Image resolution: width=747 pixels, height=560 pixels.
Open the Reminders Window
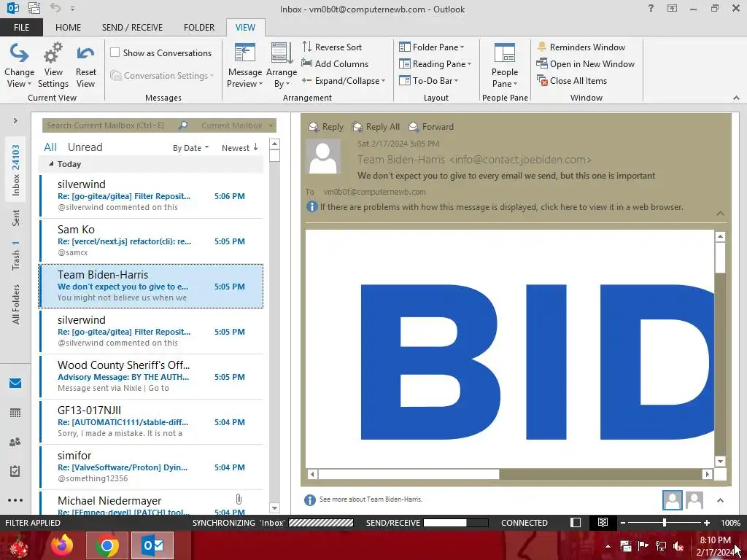click(x=581, y=47)
